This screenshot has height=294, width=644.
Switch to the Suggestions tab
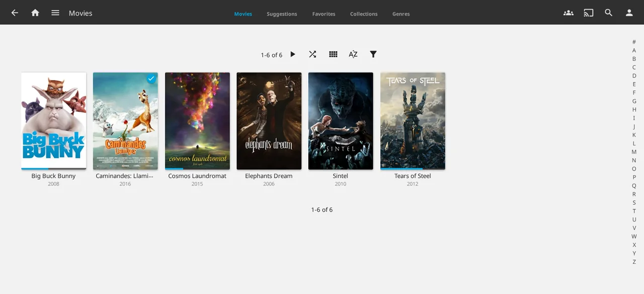point(282,14)
